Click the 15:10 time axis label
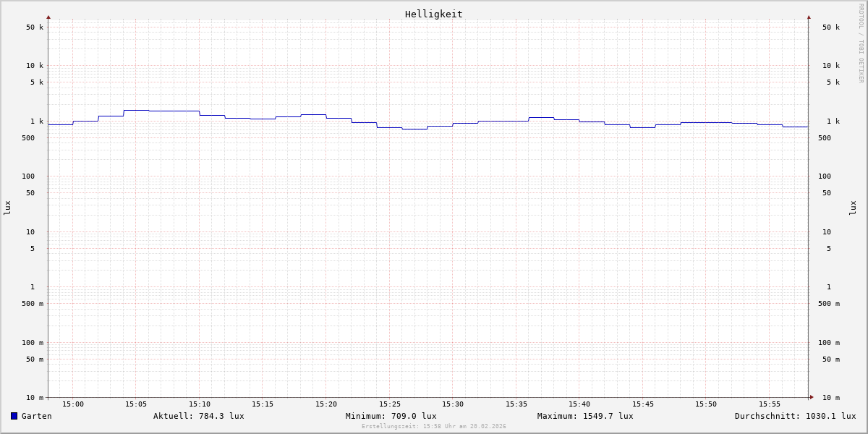The height and width of the screenshot is (434, 868). coord(200,404)
